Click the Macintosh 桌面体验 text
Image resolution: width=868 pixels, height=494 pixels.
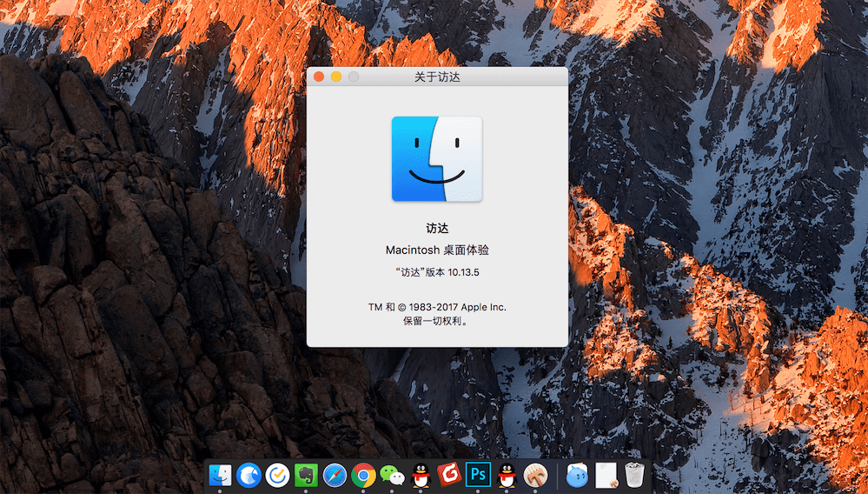pyautogui.click(x=437, y=250)
